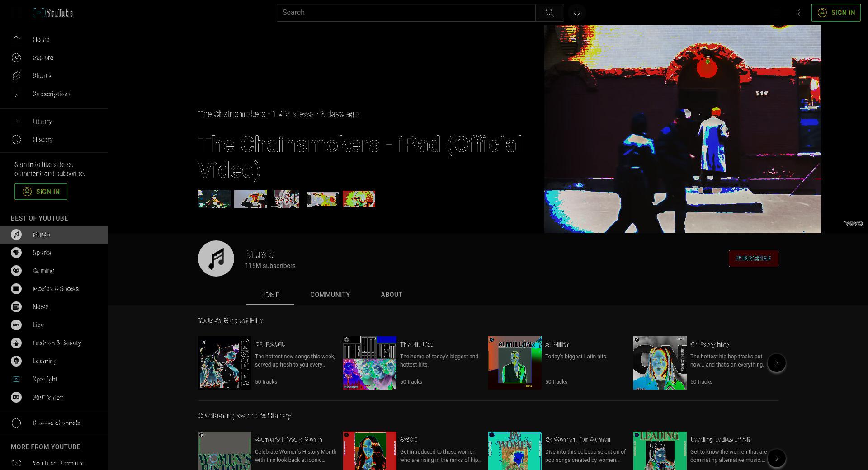Click the voice search microphone icon

(577, 13)
